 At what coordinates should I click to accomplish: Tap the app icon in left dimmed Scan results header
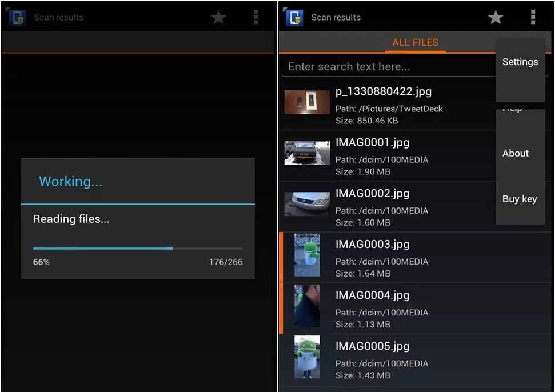pos(17,17)
